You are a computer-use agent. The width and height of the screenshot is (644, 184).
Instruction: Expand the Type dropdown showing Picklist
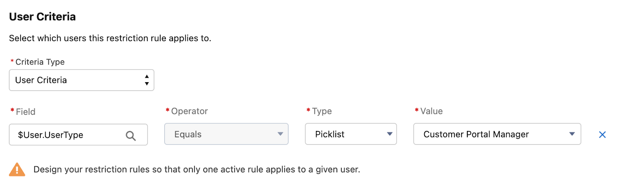click(x=351, y=134)
